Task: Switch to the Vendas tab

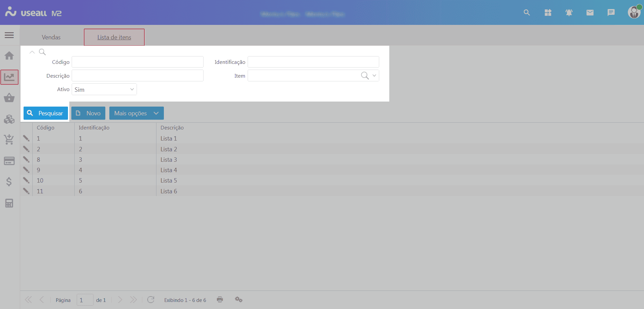Action: [51, 37]
